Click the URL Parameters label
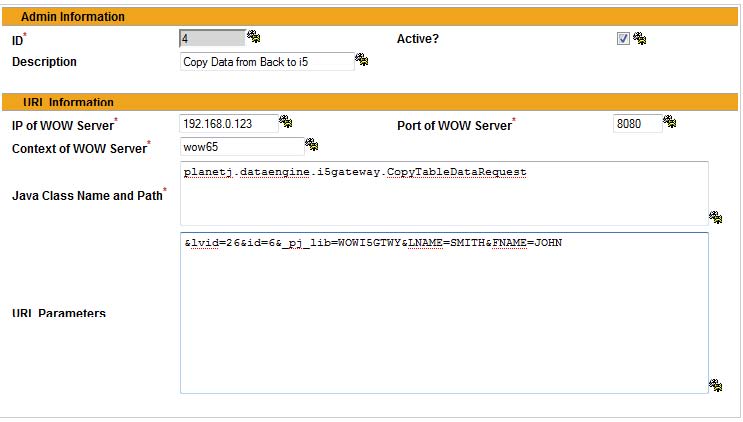 point(59,313)
